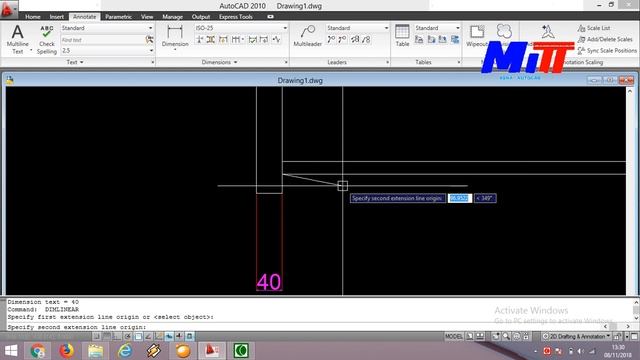640x360 pixels.
Task: Click the jogged line icon in Dimensions
Action: (x=277, y=40)
